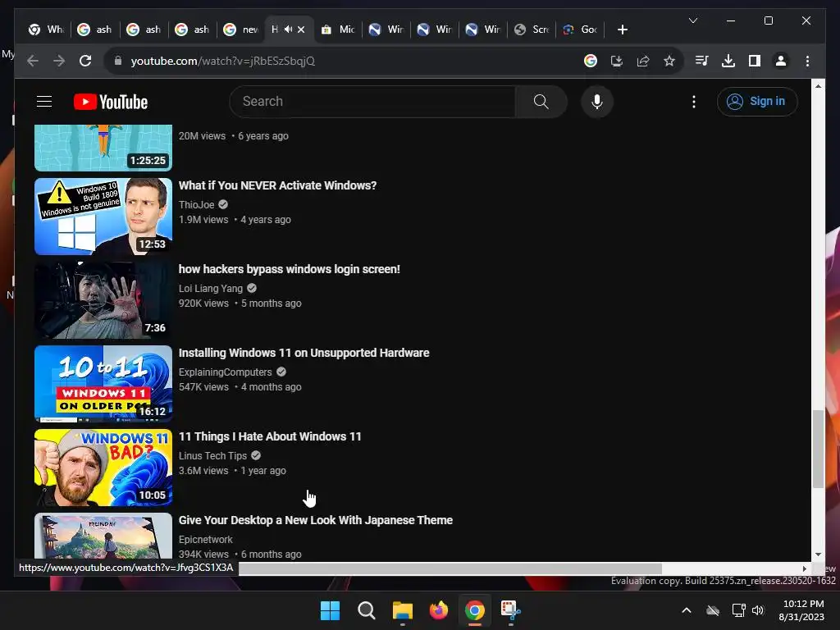The image size is (840, 630).
Task: Click the scrollbar down arrow
Action: pos(818,555)
